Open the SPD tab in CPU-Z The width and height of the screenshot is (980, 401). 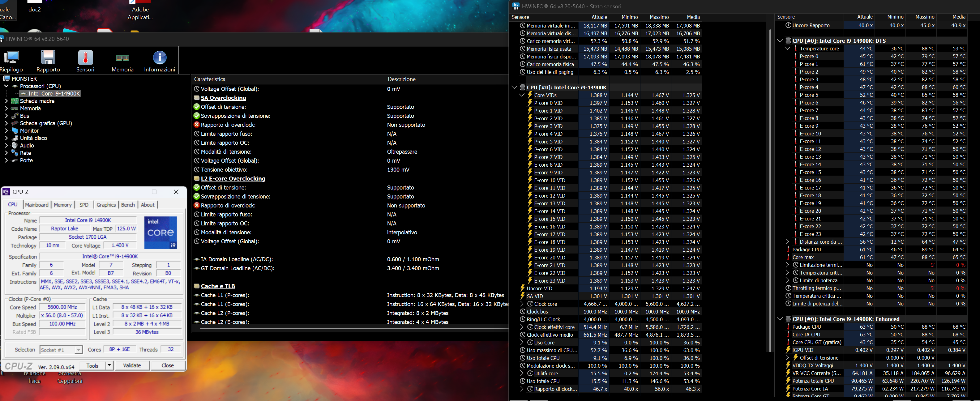point(84,205)
